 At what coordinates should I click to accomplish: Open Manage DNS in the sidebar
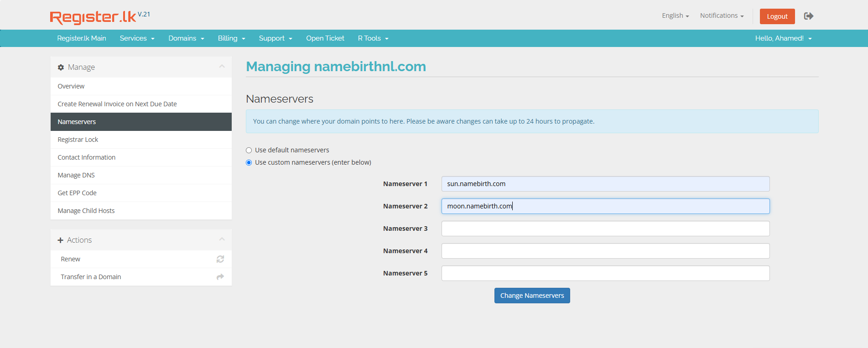[x=141, y=175]
